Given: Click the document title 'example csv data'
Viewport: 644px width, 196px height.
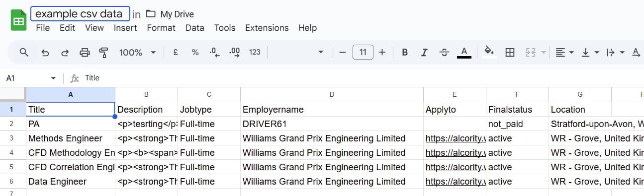Looking at the screenshot, I should coord(81,14).
